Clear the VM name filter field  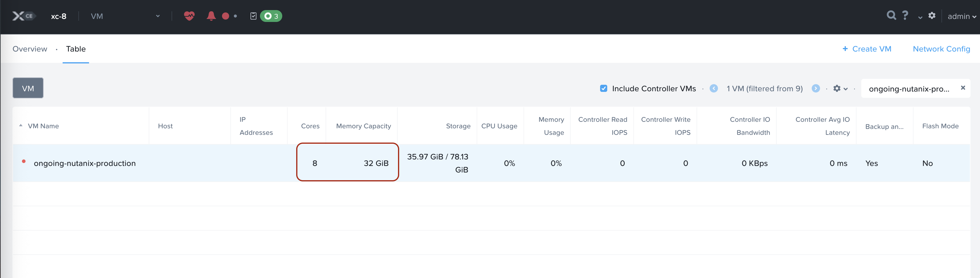(963, 87)
